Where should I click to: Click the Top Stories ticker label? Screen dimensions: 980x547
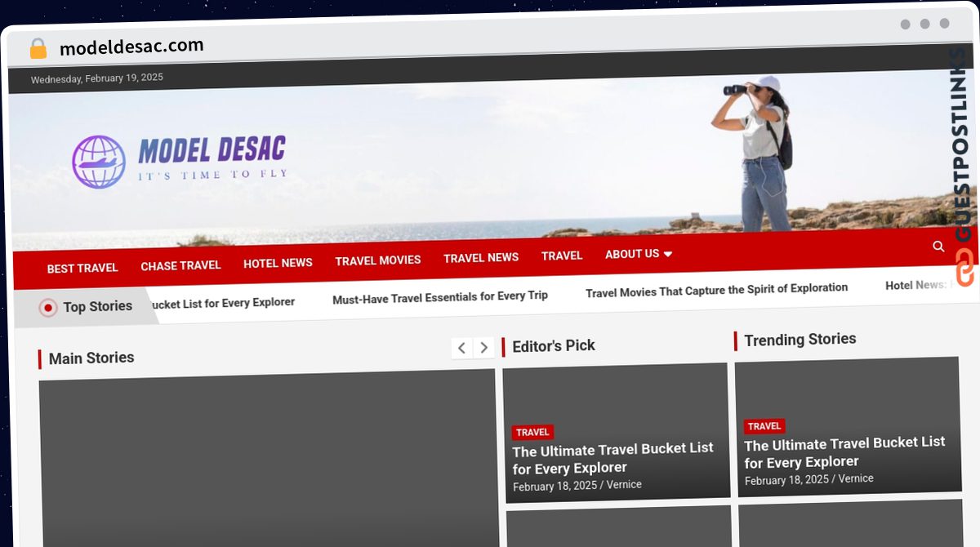[x=98, y=307]
